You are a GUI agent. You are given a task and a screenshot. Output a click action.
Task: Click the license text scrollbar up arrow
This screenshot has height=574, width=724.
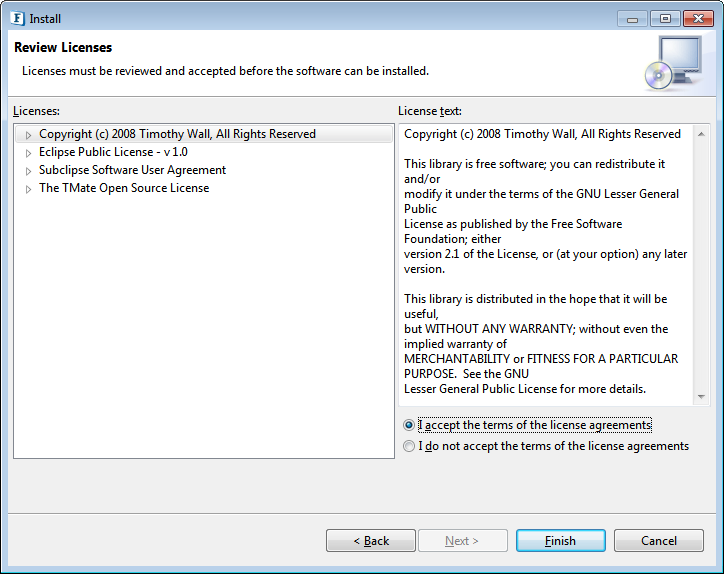coord(701,134)
